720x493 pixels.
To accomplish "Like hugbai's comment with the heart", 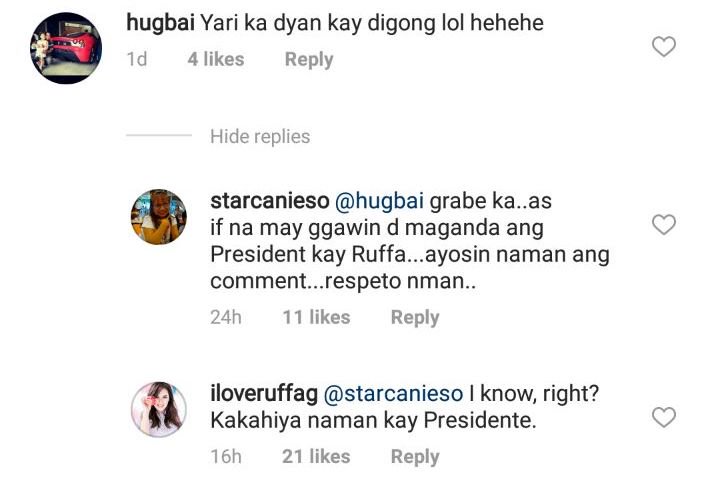I will point(663,46).
